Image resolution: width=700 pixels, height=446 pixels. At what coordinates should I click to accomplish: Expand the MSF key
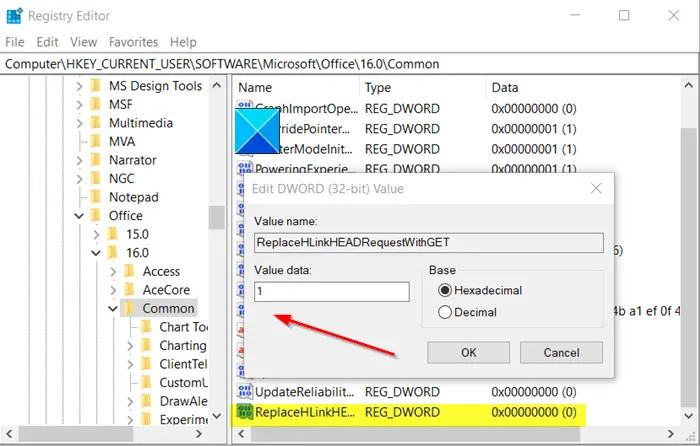pos(79,104)
